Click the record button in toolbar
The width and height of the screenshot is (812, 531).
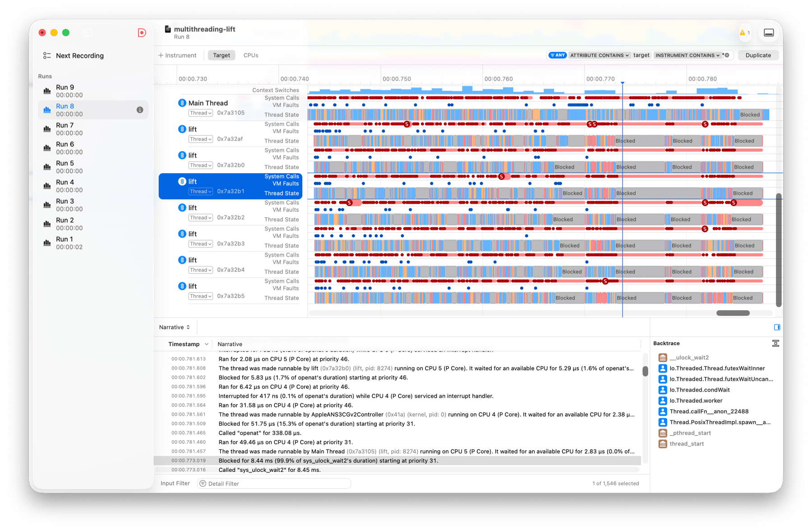tap(142, 32)
